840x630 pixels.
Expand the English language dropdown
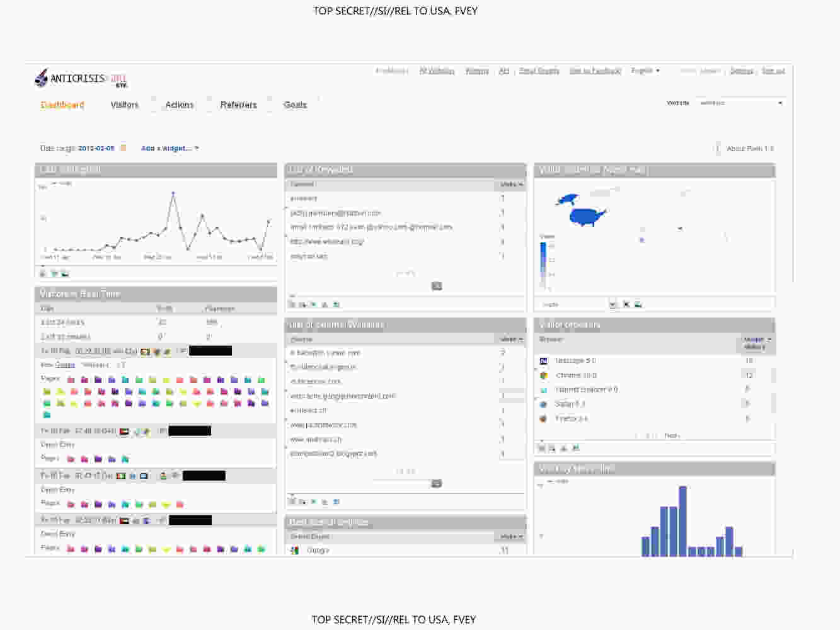pyautogui.click(x=645, y=71)
